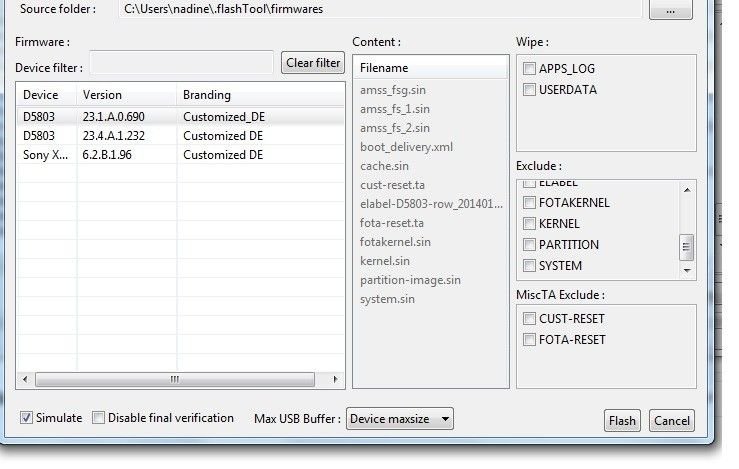Toggle Disable final verification checkbox

(98, 418)
